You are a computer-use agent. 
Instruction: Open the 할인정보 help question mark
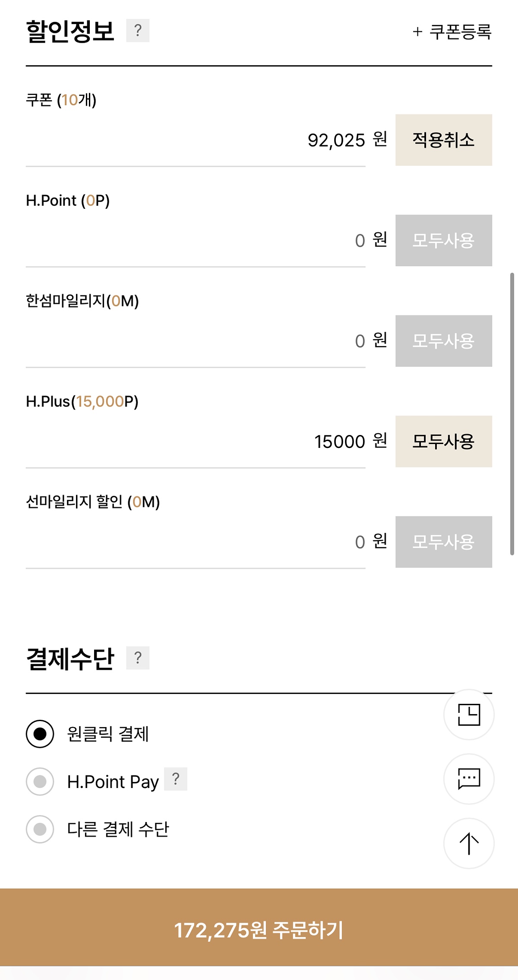(x=138, y=31)
